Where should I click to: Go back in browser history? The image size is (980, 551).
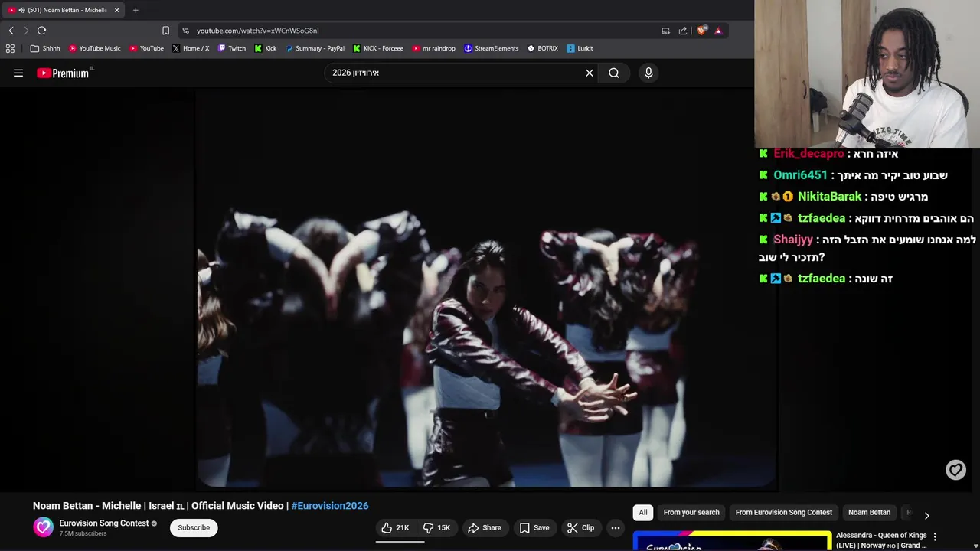point(11,31)
